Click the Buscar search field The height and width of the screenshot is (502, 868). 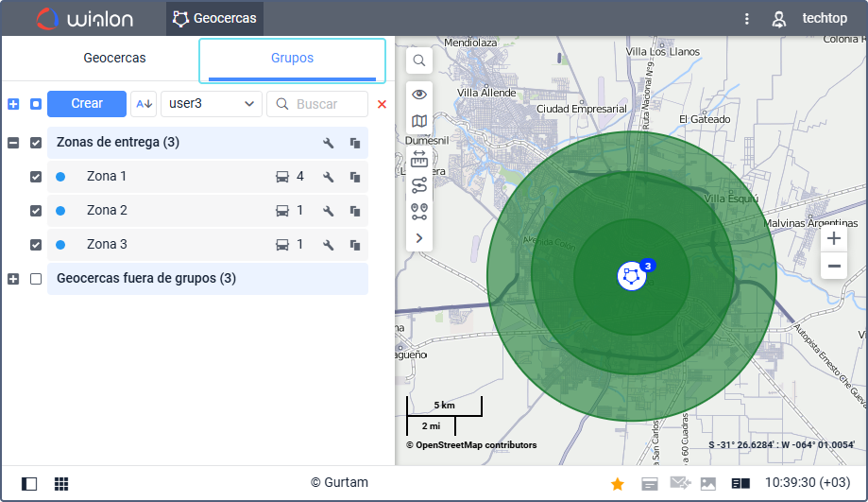[x=317, y=104]
